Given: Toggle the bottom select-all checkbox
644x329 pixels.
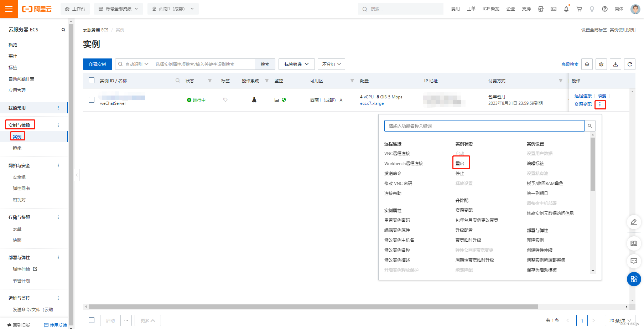Looking at the screenshot, I should [x=92, y=320].
